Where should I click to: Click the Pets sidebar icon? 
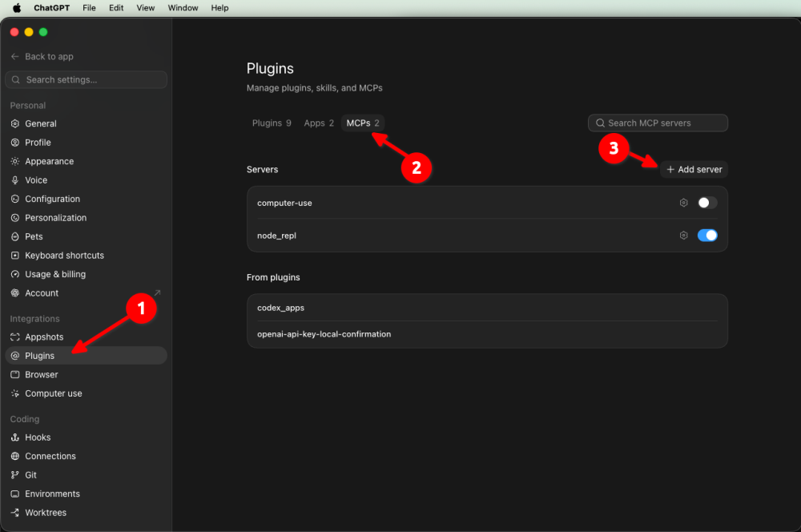[x=14, y=236]
